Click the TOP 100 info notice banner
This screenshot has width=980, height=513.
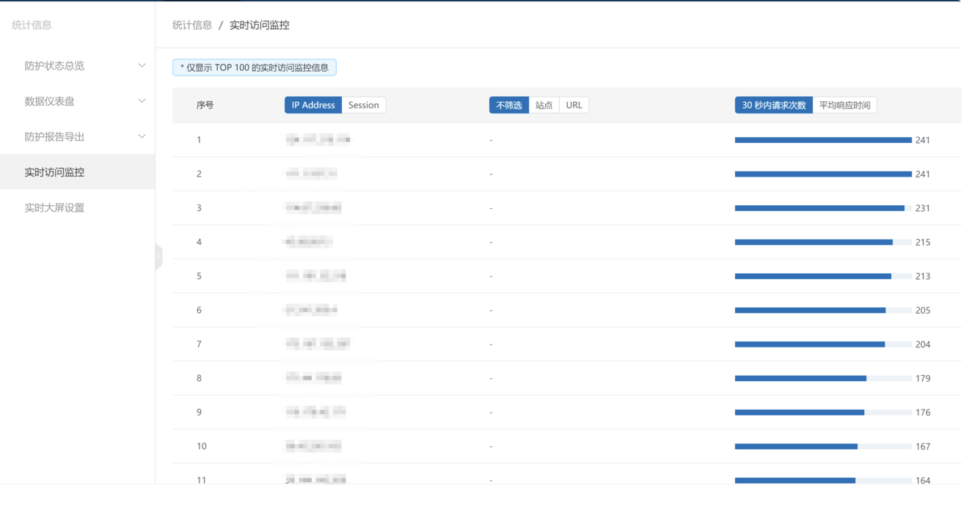pyautogui.click(x=255, y=67)
